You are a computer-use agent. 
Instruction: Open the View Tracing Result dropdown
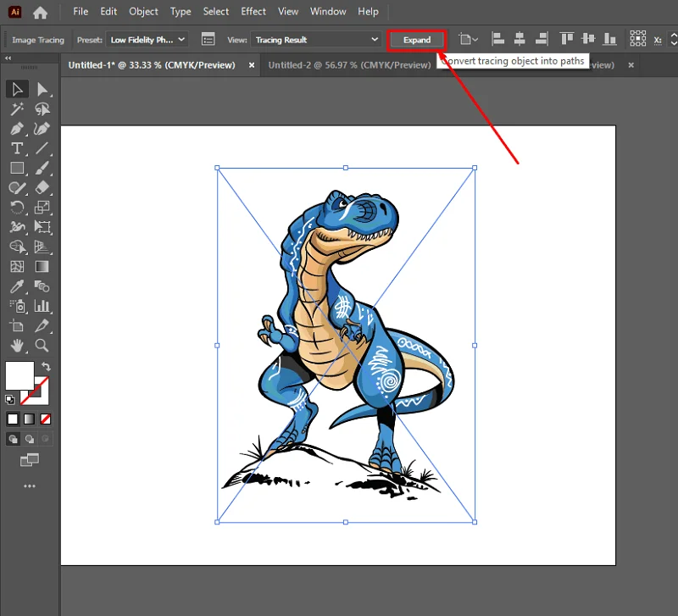[316, 40]
